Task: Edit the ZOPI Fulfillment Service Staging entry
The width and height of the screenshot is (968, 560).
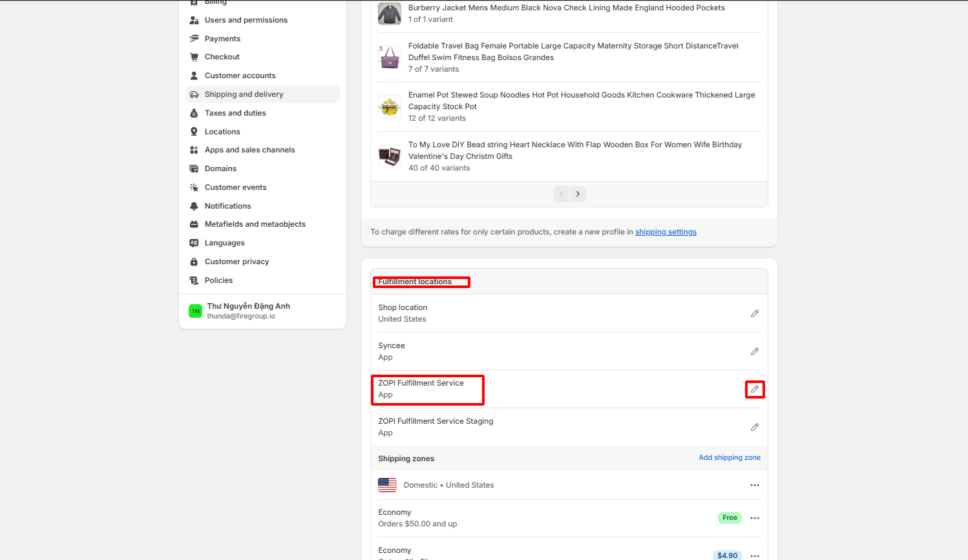Action: 754,427
